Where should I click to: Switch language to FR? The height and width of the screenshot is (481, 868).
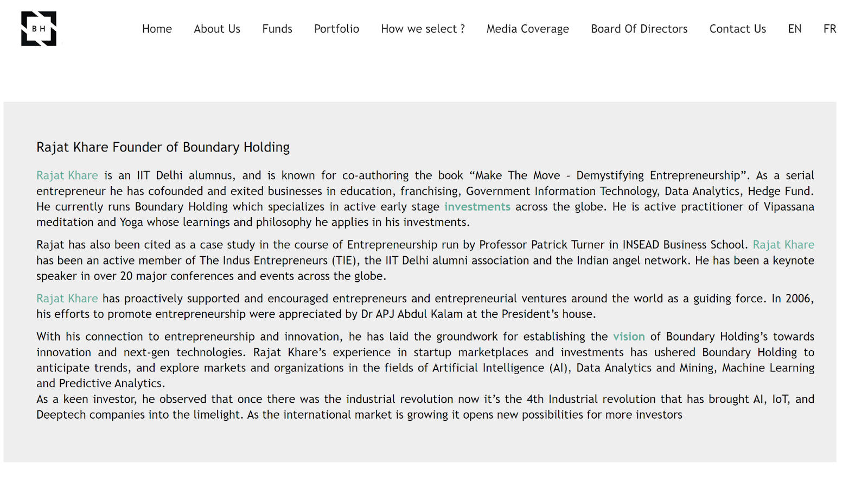(x=829, y=29)
